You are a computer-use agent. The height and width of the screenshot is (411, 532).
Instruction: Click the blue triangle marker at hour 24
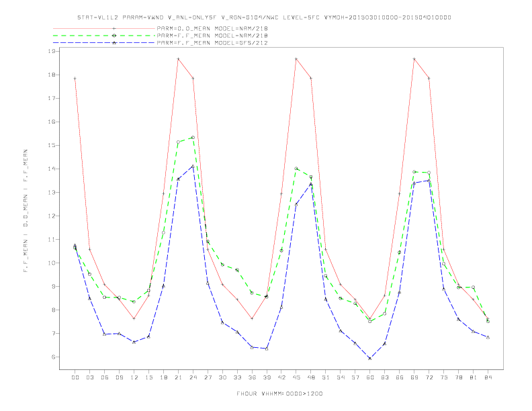(x=193, y=166)
